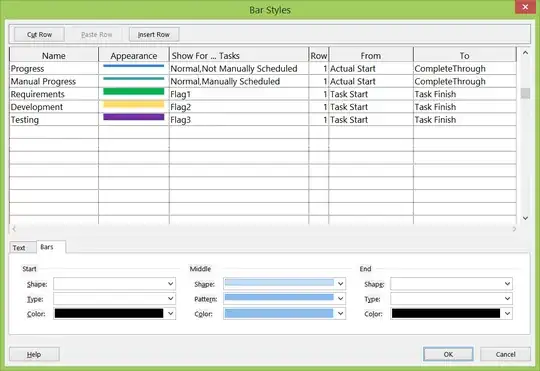Click the Flag3 show-for cell

(239, 120)
